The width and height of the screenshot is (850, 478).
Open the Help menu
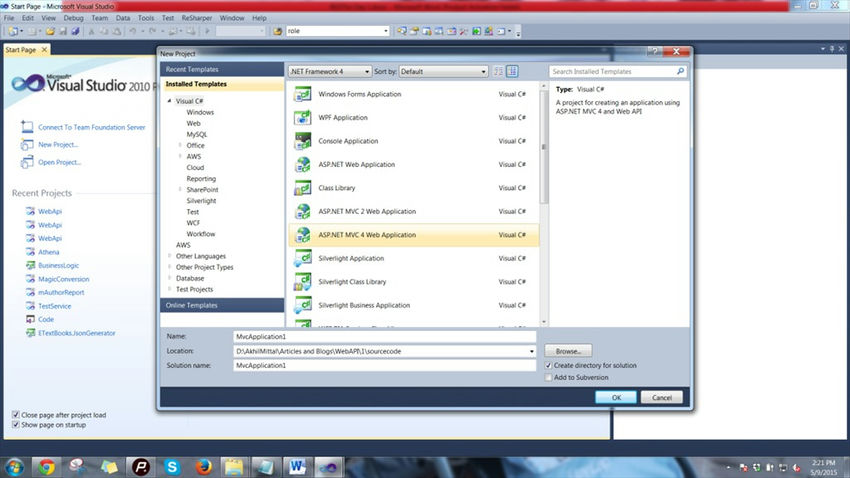tap(259, 18)
